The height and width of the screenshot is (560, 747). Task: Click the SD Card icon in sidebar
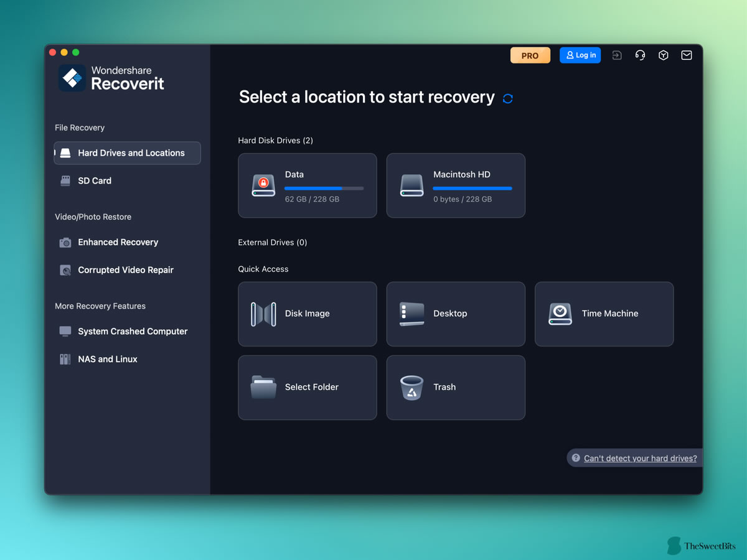tap(65, 180)
